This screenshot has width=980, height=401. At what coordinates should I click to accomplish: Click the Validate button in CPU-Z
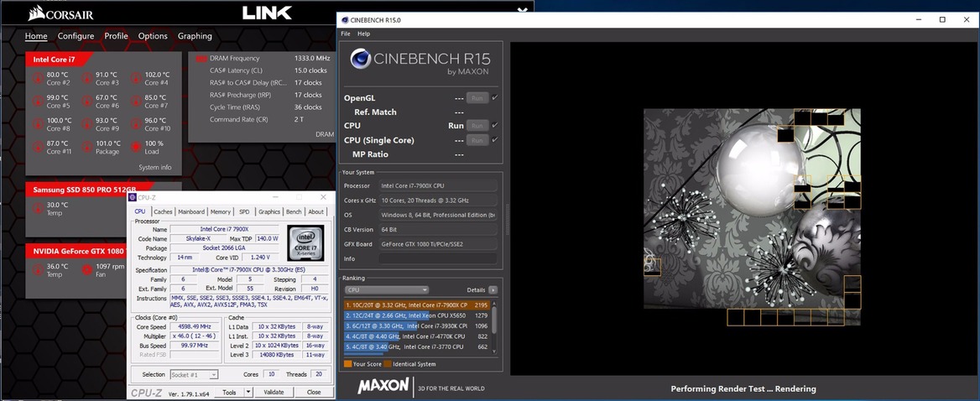[274, 393]
